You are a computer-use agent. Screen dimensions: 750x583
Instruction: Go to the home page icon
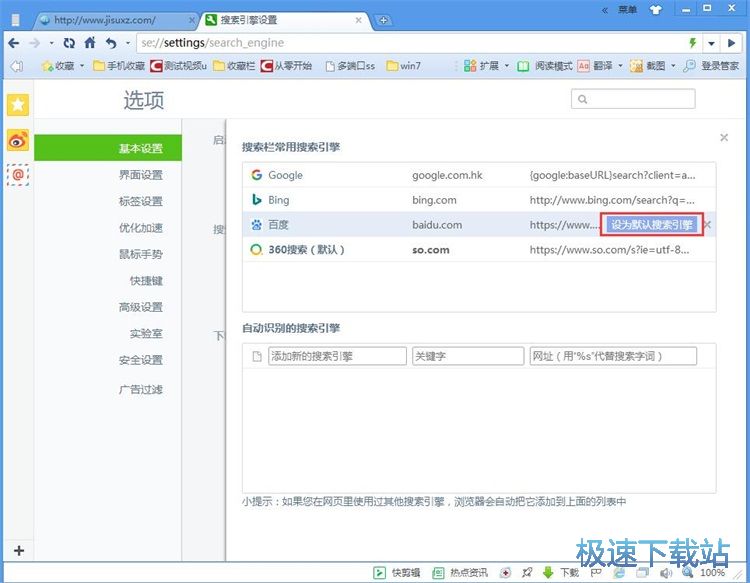click(x=90, y=43)
